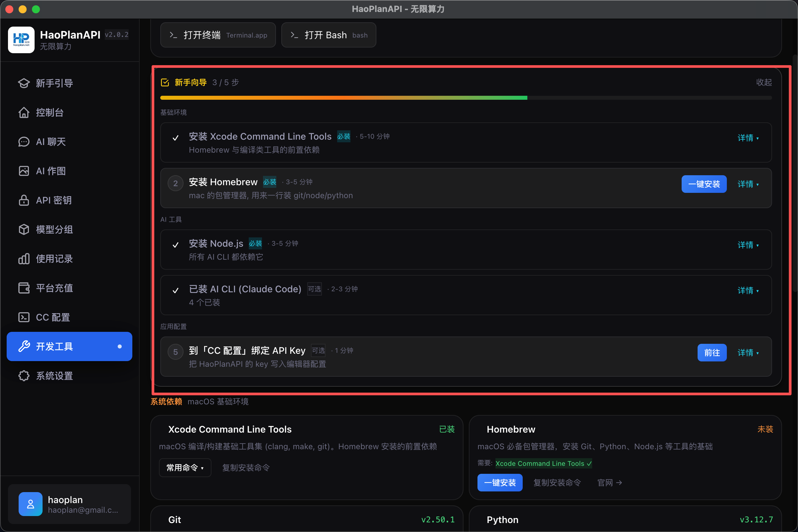Click the HaoPlanAPI logo icon
798x532 pixels.
(x=21, y=40)
